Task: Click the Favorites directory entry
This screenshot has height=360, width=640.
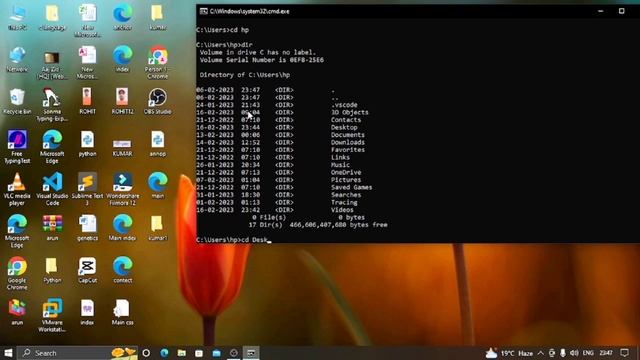Action: 348,150
